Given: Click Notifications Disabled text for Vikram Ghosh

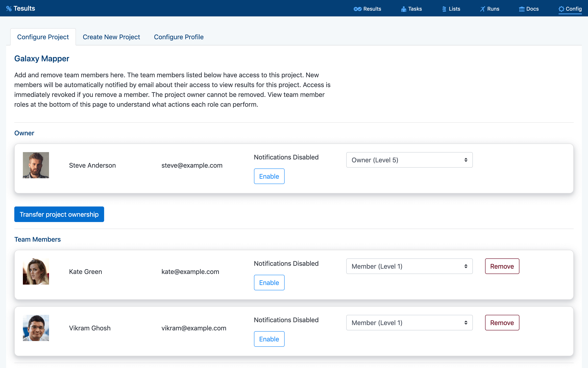Looking at the screenshot, I should [x=286, y=320].
